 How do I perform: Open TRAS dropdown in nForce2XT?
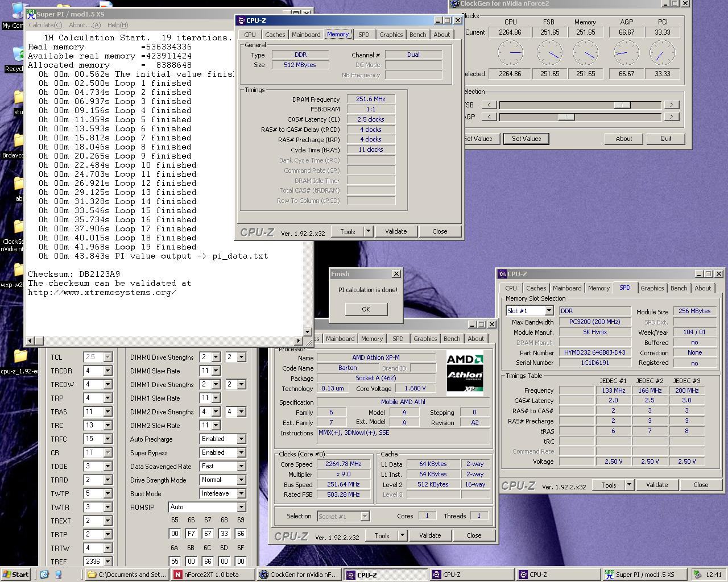click(x=107, y=411)
